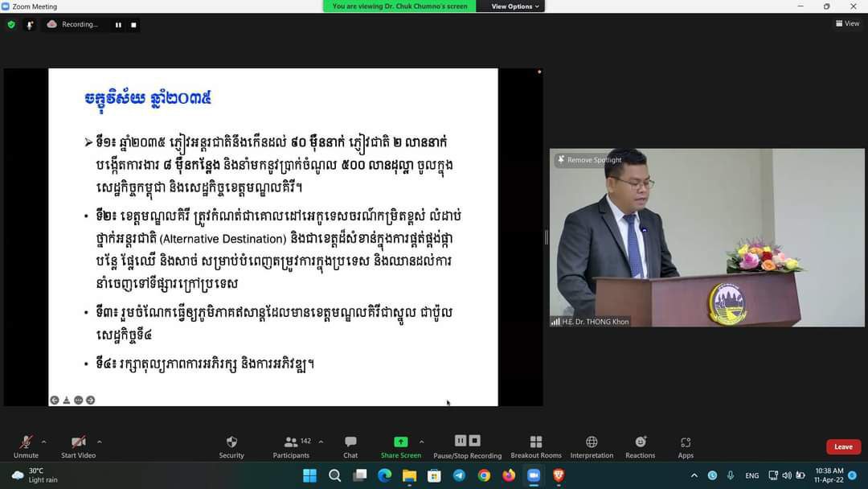The height and width of the screenshot is (489, 868).
Task: Open the Participants list
Action: click(x=291, y=446)
